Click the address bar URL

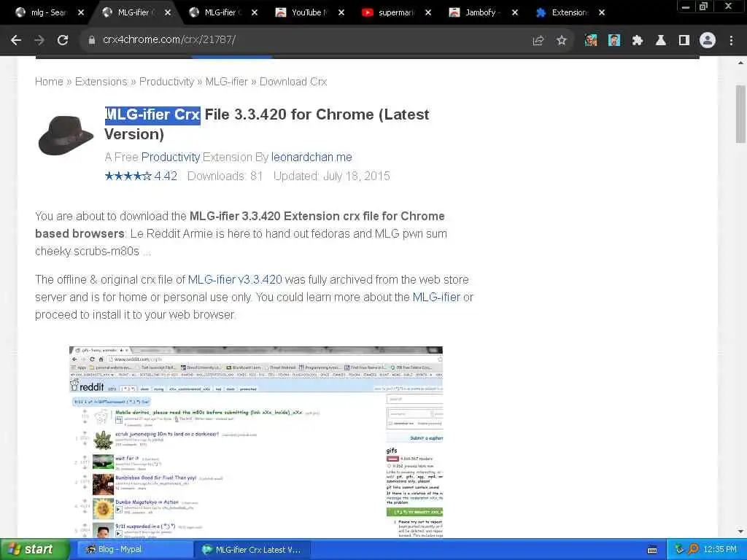(169, 40)
